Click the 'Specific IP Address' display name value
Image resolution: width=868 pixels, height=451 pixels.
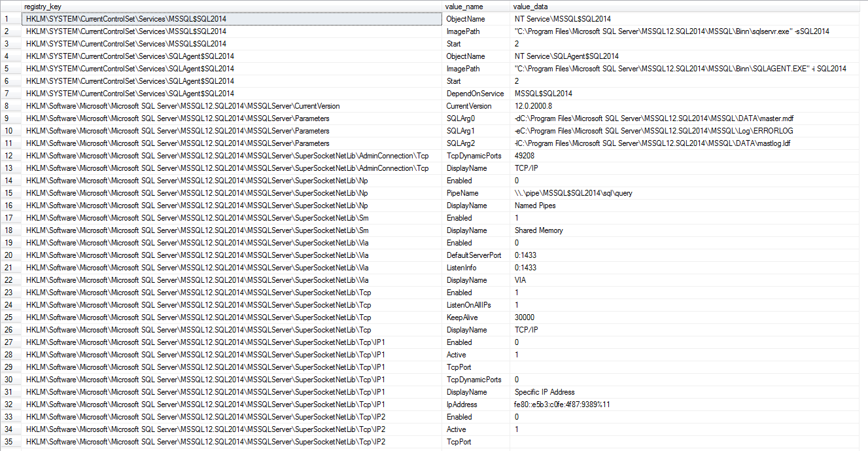coord(545,392)
